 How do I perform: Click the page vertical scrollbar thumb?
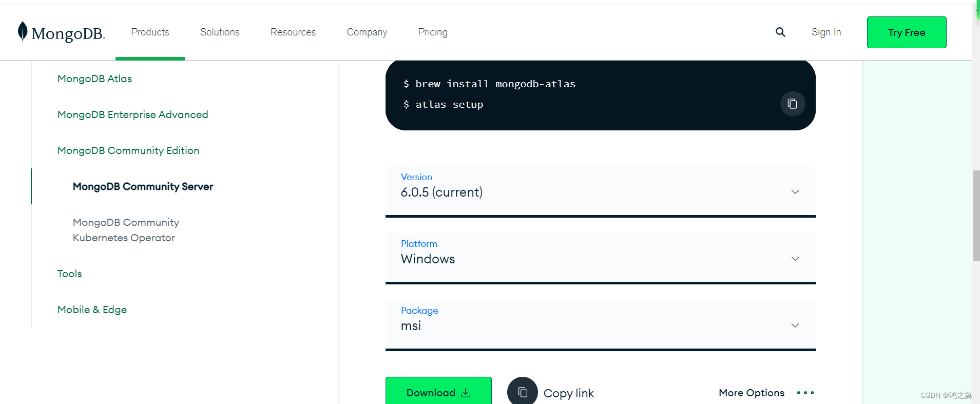(x=976, y=216)
